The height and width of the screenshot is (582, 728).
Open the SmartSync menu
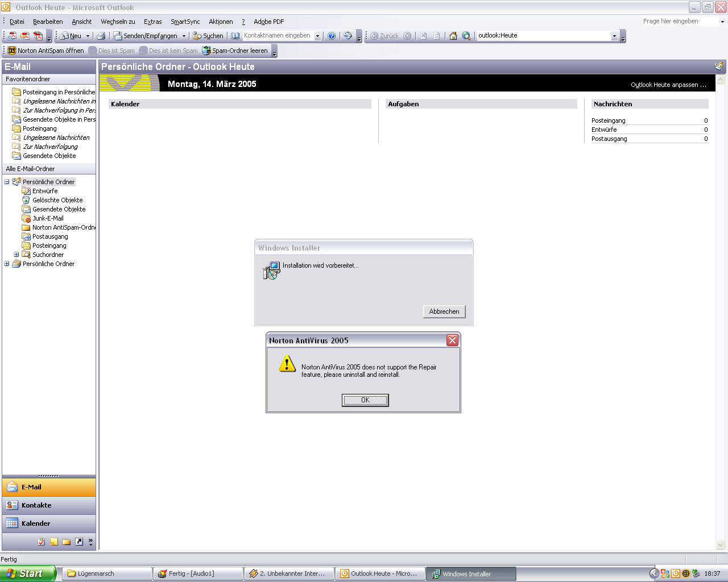click(185, 22)
